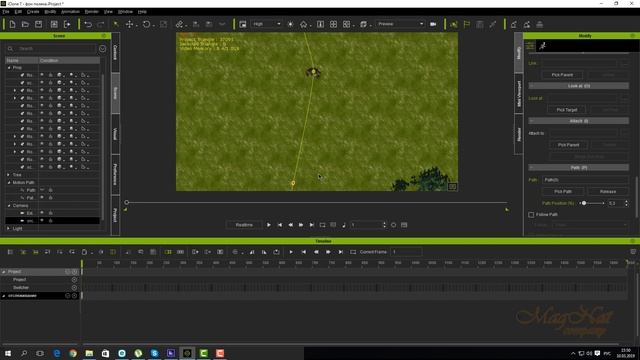
Task: Open a project with the folder icon
Action: [x=25, y=24]
